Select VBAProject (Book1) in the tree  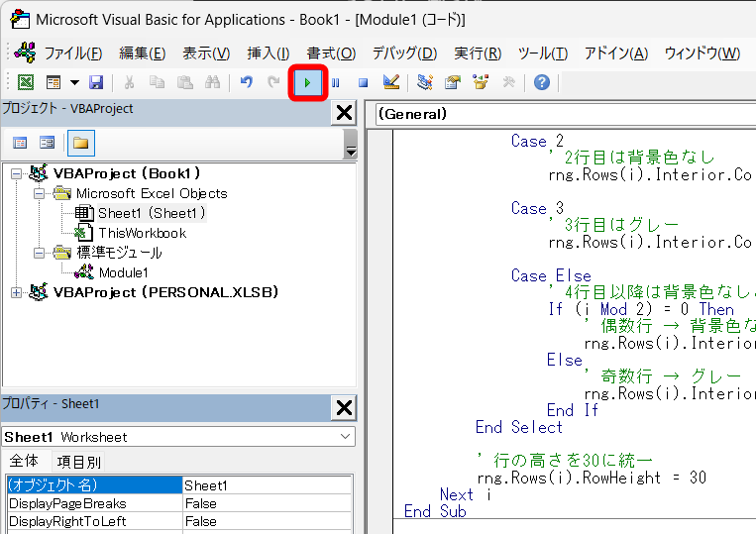127,173
